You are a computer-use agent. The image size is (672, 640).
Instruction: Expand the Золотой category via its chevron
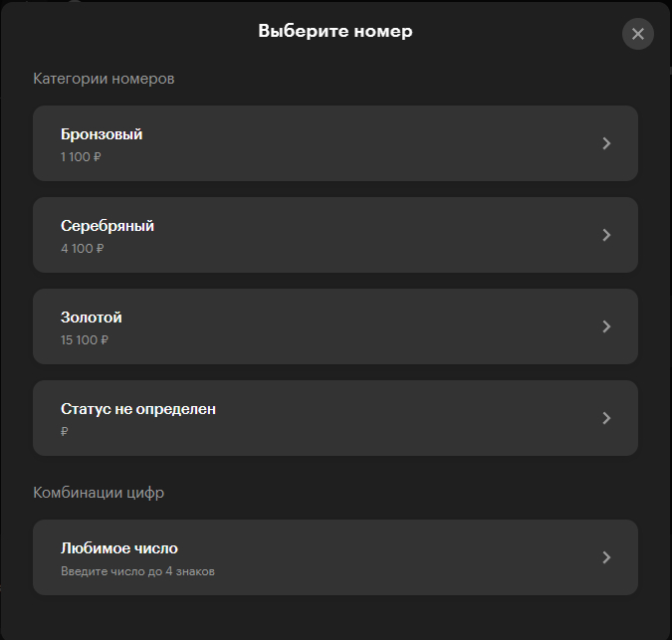click(x=606, y=326)
